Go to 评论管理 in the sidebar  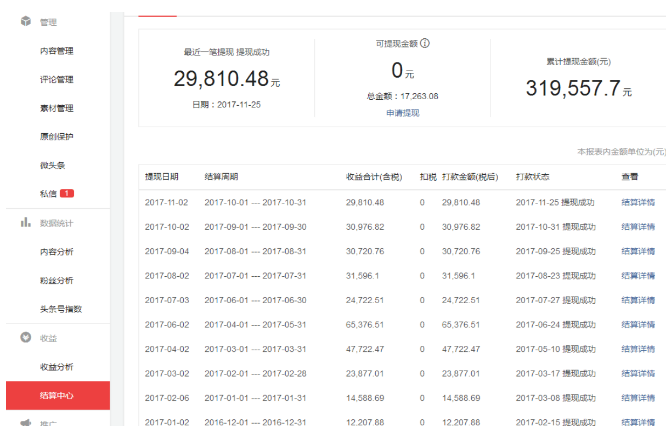[56, 79]
